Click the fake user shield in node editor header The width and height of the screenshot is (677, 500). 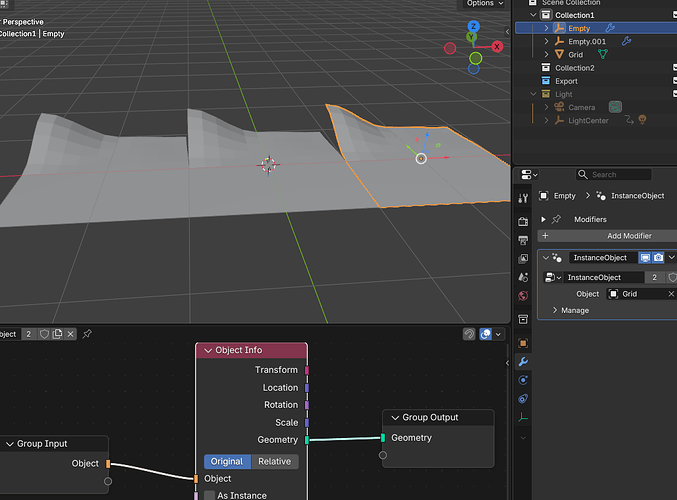[x=44, y=334]
